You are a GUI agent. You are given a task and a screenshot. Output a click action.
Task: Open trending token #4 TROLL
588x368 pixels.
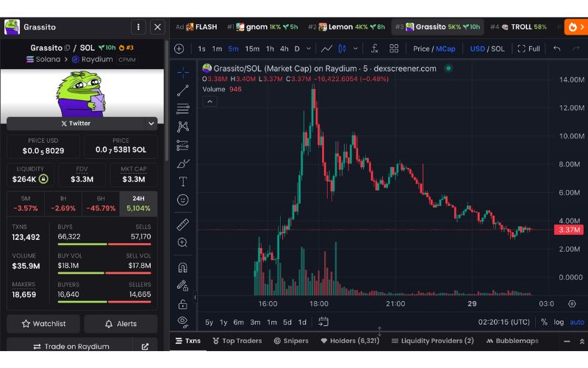coord(518,27)
